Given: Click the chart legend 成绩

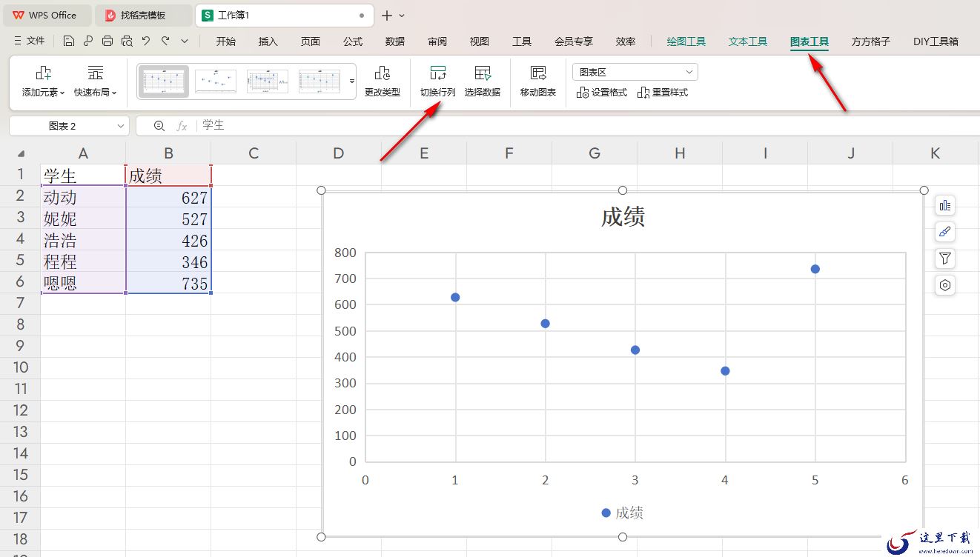Looking at the screenshot, I should coord(623,513).
